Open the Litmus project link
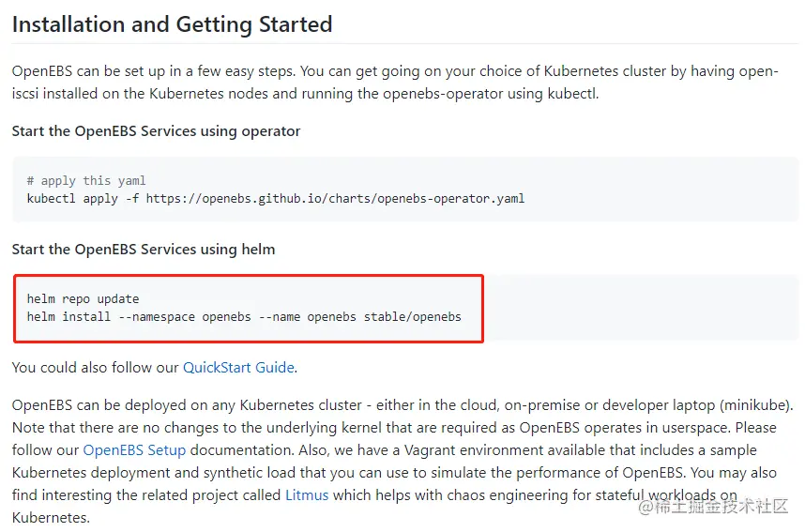This screenshot has width=805, height=532. click(x=307, y=494)
